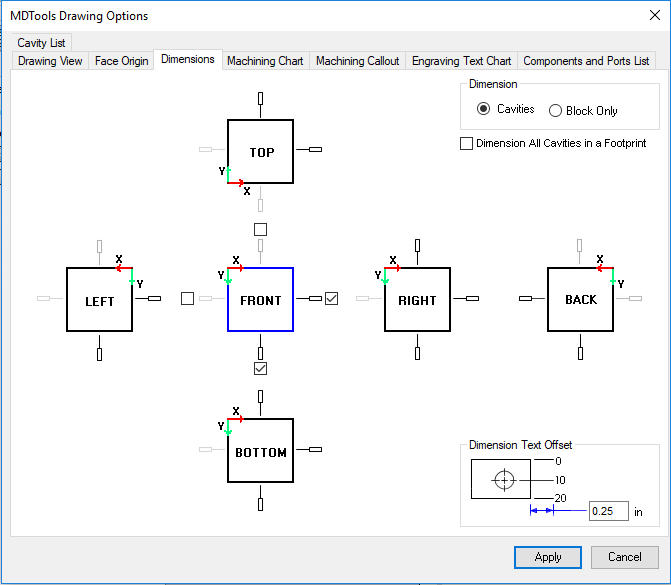The height and width of the screenshot is (585, 671).
Task: Select the RIGHT face view box
Action: [417, 300]
